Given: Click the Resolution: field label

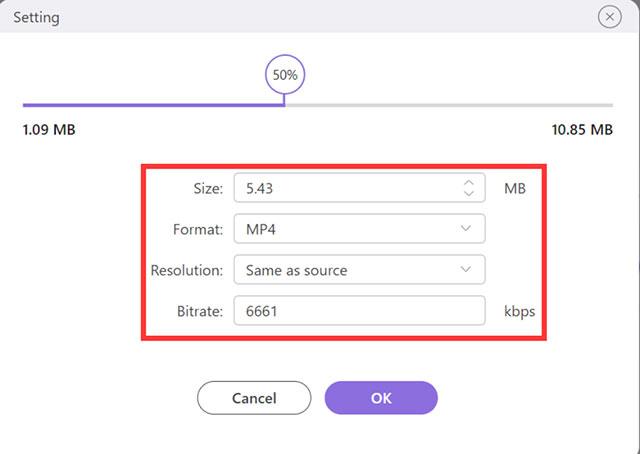Looking at the screenshot, I should click(x=188, y=270).
